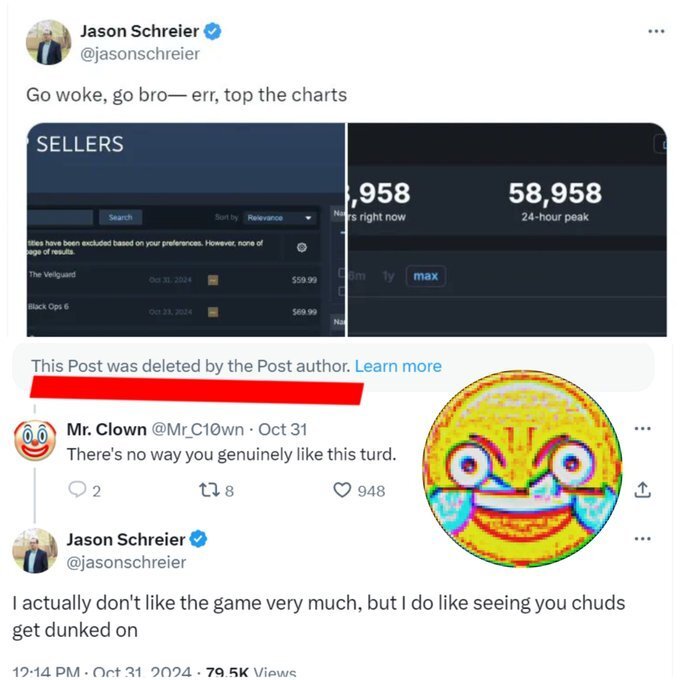Like Mr. Clown's post with heart icon
The image size is (680, 680).
tap(342, 490)
